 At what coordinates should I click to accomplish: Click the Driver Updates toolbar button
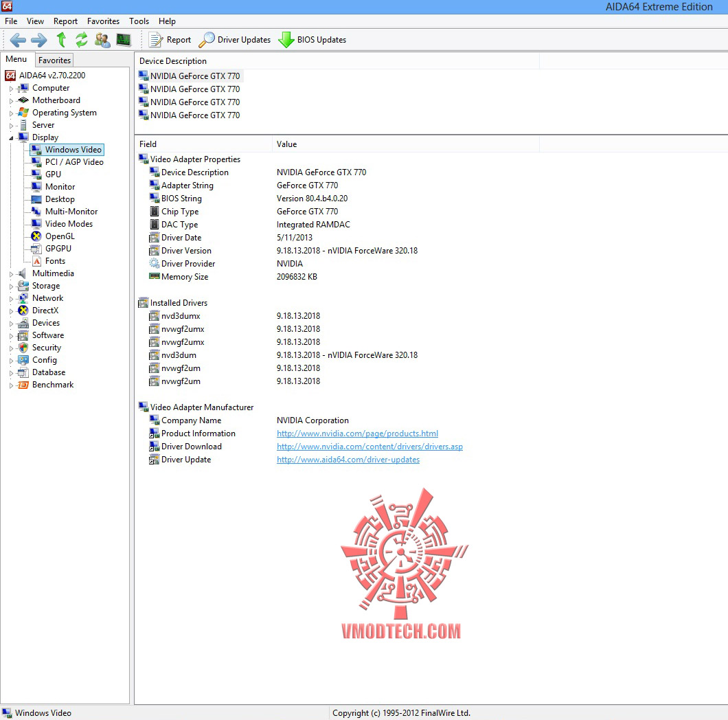pyautogui.click(x=234, y=40)
